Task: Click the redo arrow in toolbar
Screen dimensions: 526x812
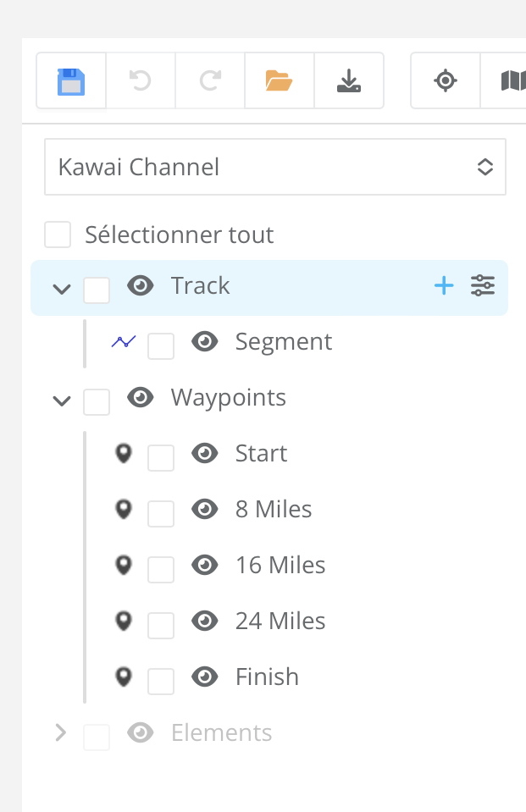Action: pyautogui.click(x=210, y=81)
